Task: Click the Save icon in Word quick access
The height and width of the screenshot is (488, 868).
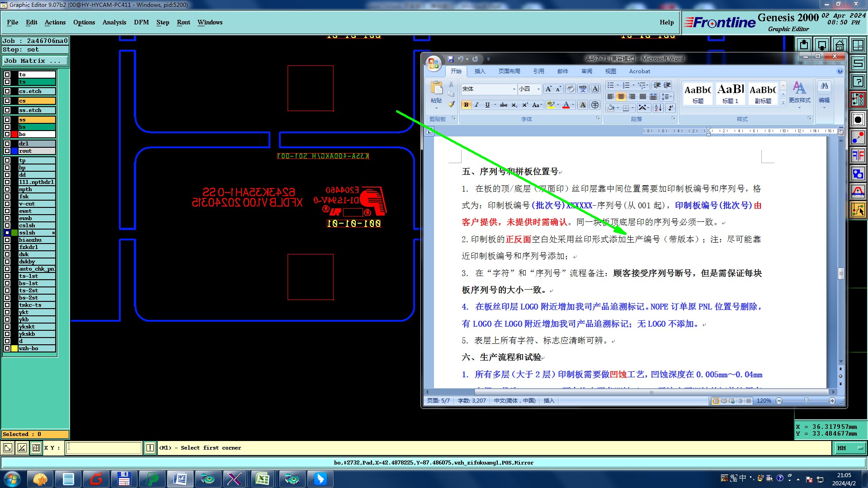Action: [450, 59]
